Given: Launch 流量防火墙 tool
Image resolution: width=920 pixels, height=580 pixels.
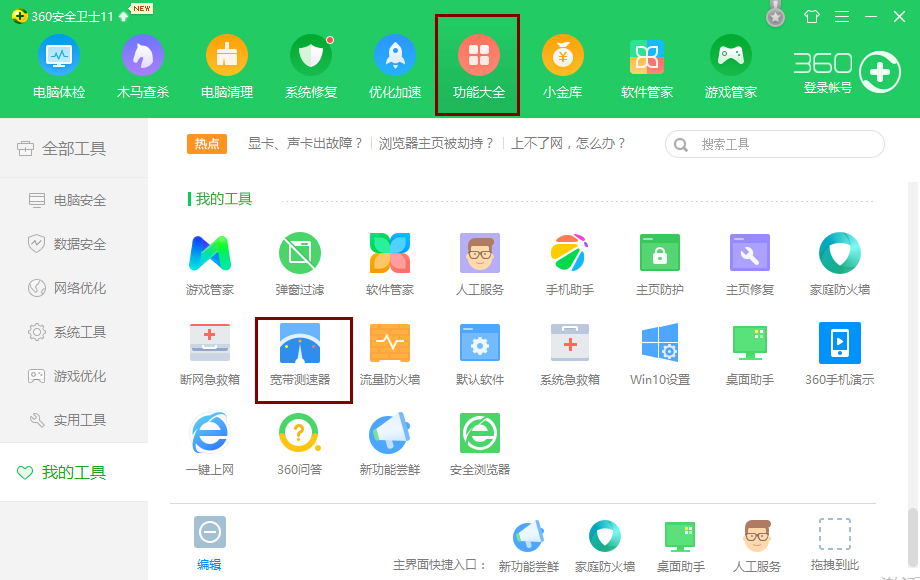Looking at the screenshot, I should coord(390,354).
